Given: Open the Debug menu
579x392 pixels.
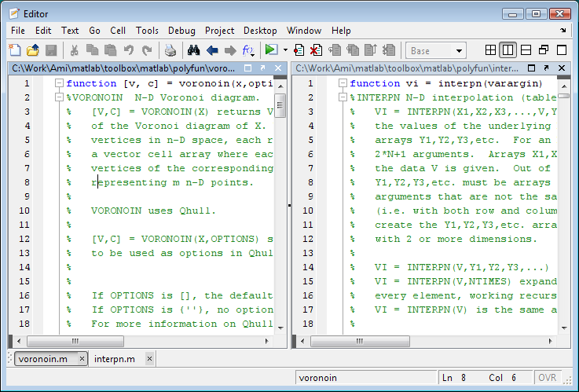Looking at the screenshot, I should point(181,31).
